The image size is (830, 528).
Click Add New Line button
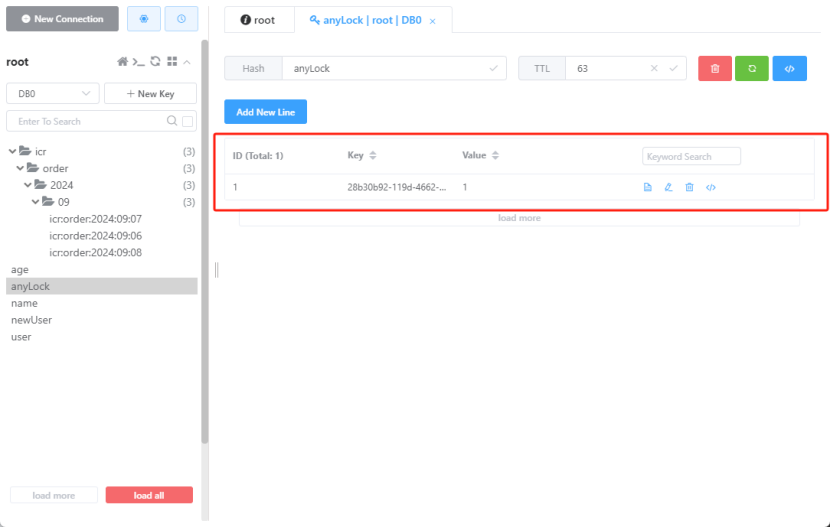point(265,112)
